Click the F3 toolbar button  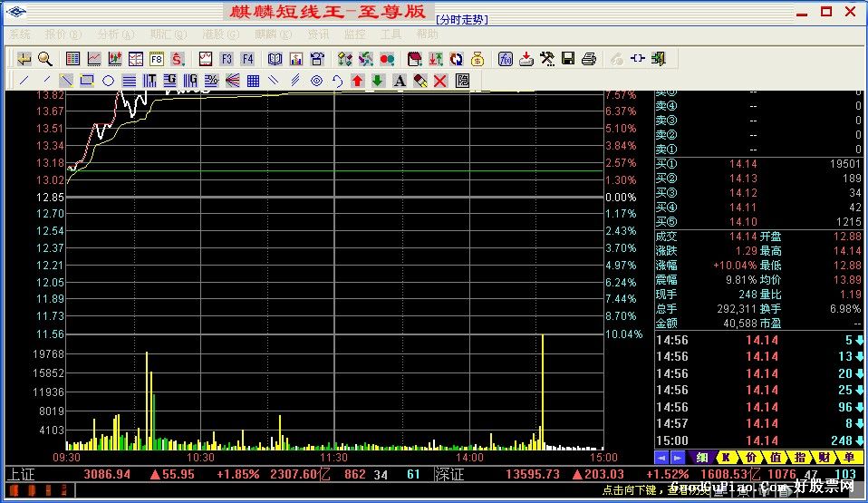pyautogui.click(x=227, y=59)
